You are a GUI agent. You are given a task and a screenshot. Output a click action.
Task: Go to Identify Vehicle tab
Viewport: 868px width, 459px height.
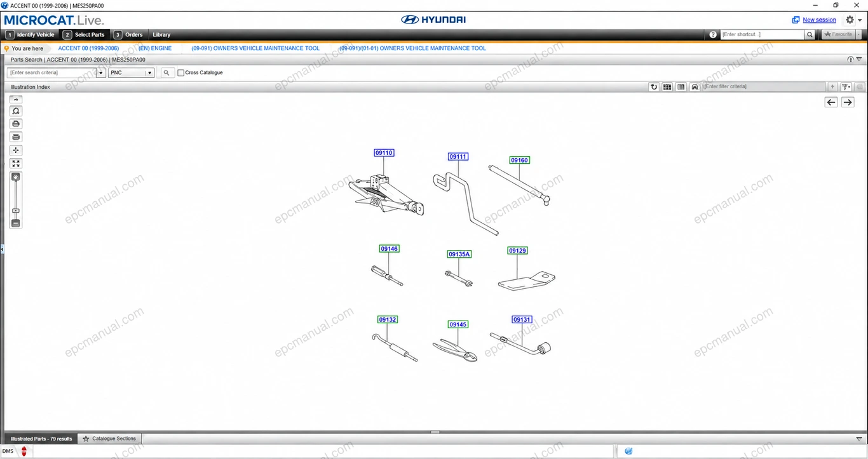coord(31,35)
